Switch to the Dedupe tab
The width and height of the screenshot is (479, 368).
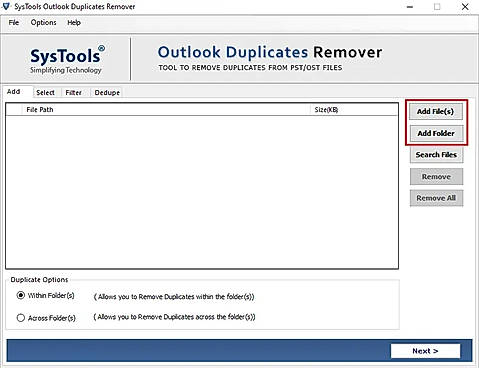click(x=107, y=93)
